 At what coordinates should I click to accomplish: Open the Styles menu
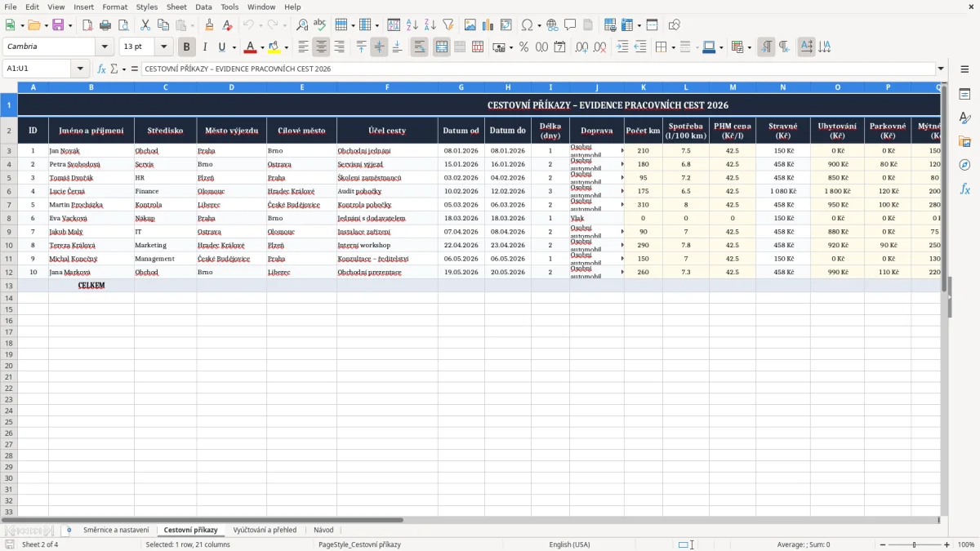click(x=147, y=7)
